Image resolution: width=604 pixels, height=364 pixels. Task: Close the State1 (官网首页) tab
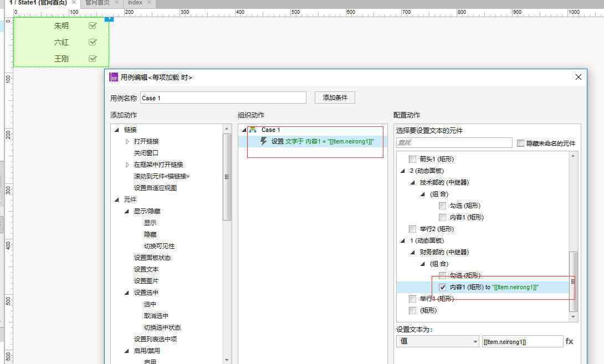(74, 2)
